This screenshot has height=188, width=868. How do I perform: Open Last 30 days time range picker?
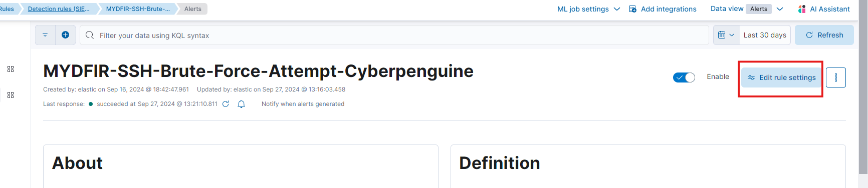(x=765, y=35)
